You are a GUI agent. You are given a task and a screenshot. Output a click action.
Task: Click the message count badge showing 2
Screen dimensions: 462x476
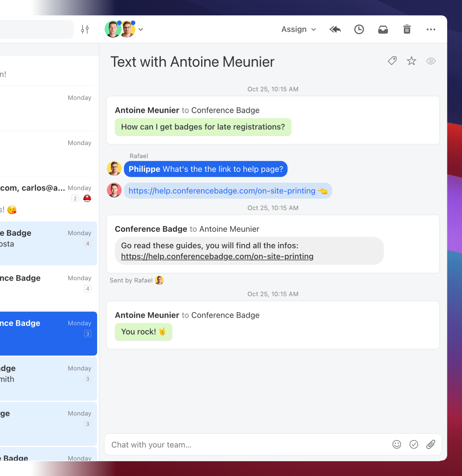coord(75,198)
